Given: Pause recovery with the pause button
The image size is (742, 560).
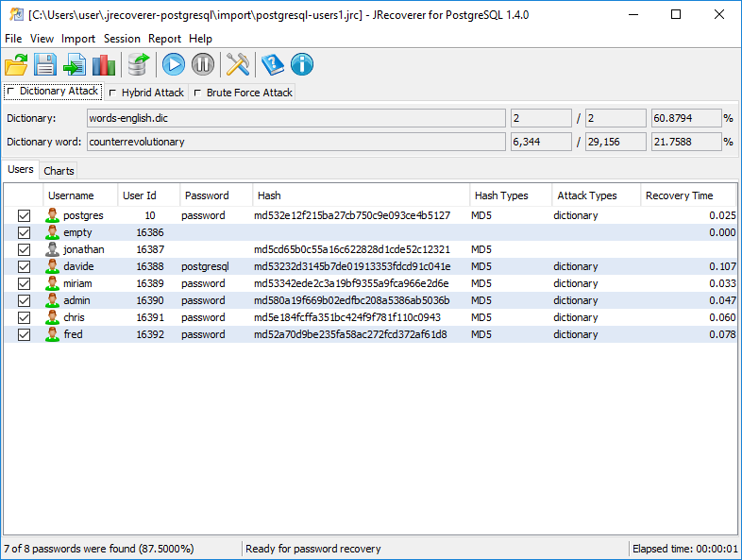Looking at the screenshot, I should [203, 65].
